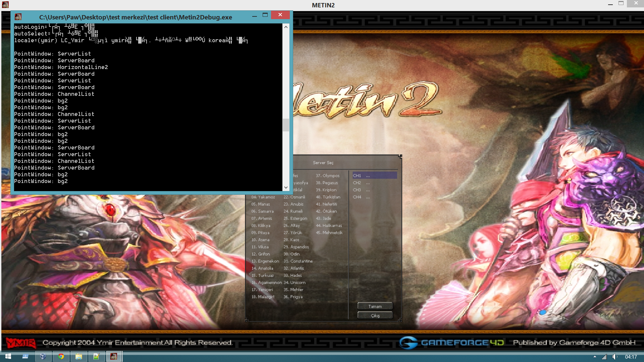
Task: Select server 08. Kilikya
Action: click(x=261, y=225)
